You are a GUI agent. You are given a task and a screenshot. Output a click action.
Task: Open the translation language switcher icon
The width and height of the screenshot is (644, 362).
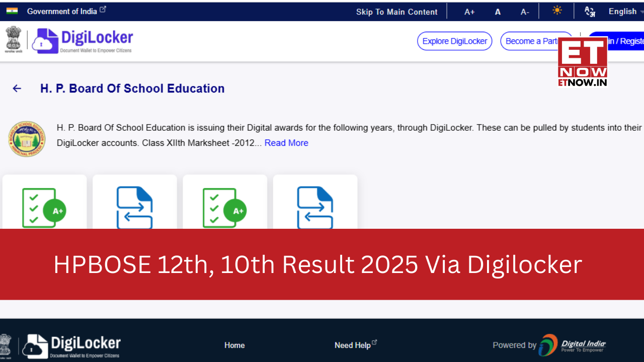coord(589,11)
